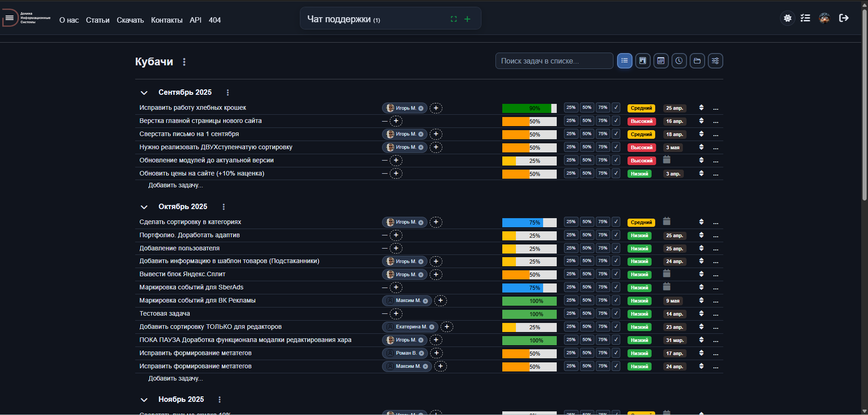This screenshot has height=415, width=868.
Task: Mark Исправить работу хлебных крошек as complete
Action: (x=616, y=108)
